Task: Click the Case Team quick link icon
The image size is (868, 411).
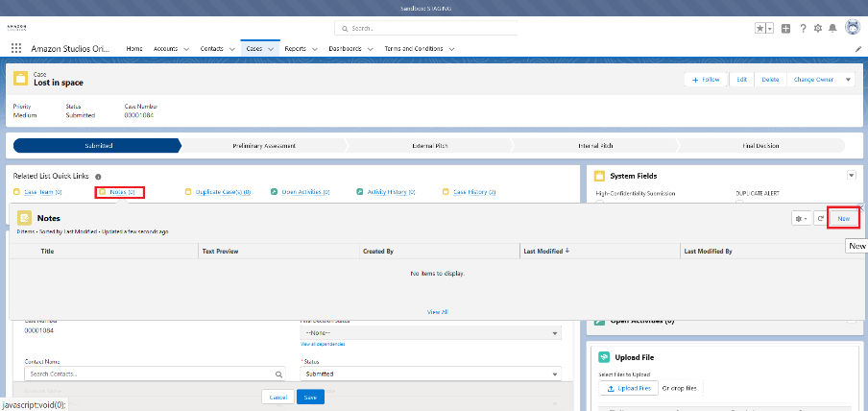Action: click(16, 192)
